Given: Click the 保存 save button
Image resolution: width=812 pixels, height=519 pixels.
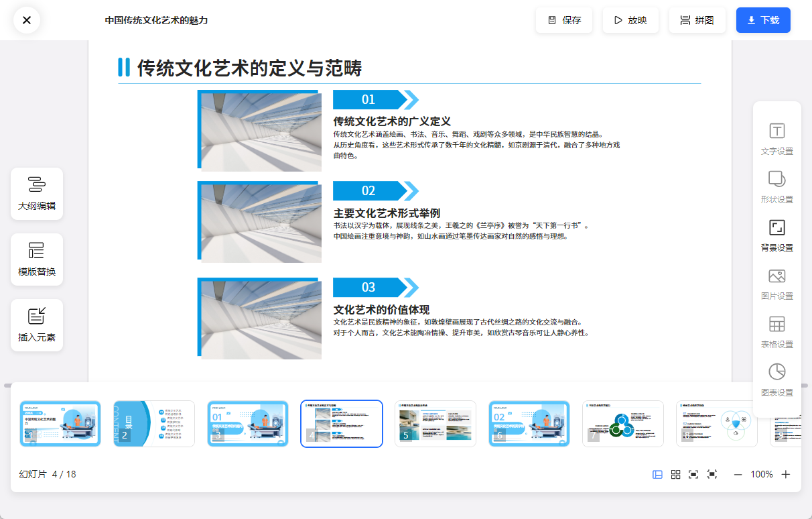Looking at the screenshot, I should coord(564,20).
